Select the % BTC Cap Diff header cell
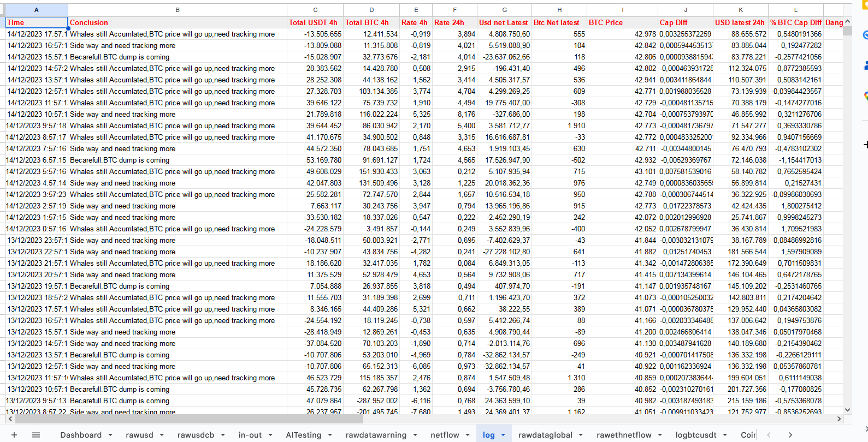 pyautogui.click(x=795, y=22)
